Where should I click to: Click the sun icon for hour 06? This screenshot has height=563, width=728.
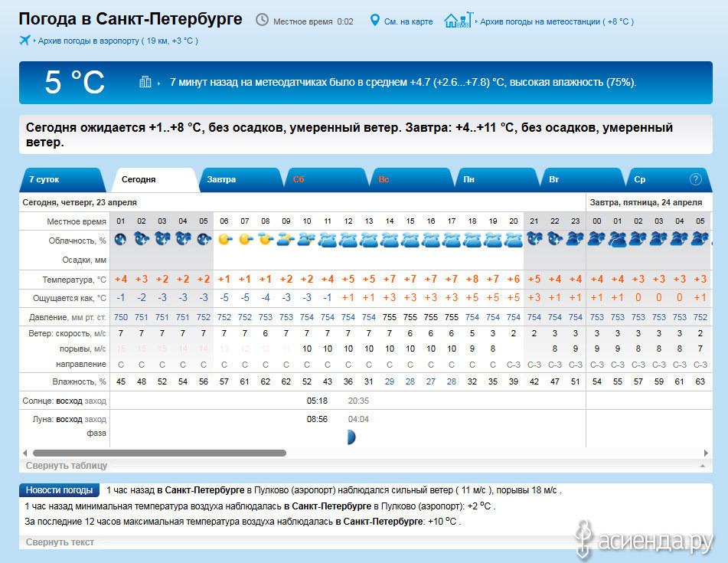[x=224, y=240]
